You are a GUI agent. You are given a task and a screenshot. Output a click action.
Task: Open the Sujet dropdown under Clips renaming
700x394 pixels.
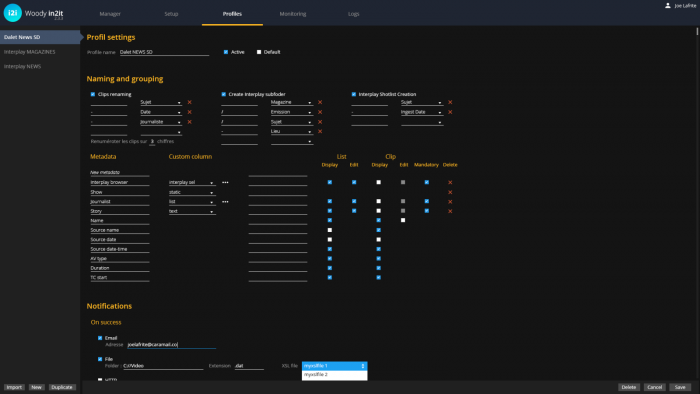161,102
